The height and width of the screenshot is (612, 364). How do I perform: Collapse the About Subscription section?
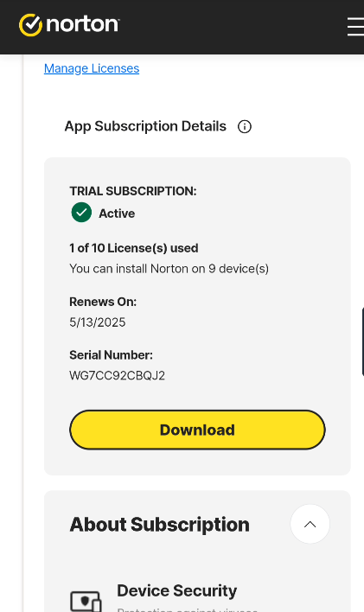(x=310, y=524)
